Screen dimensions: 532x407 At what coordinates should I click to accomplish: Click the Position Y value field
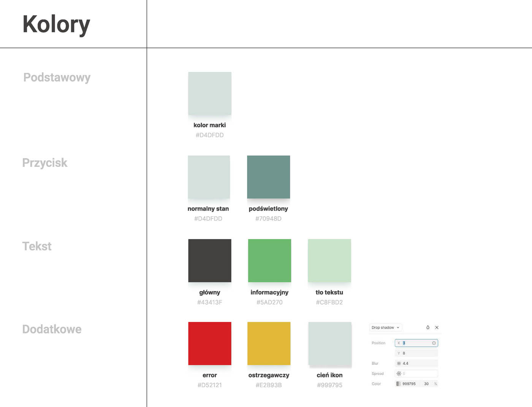(416, 353)
